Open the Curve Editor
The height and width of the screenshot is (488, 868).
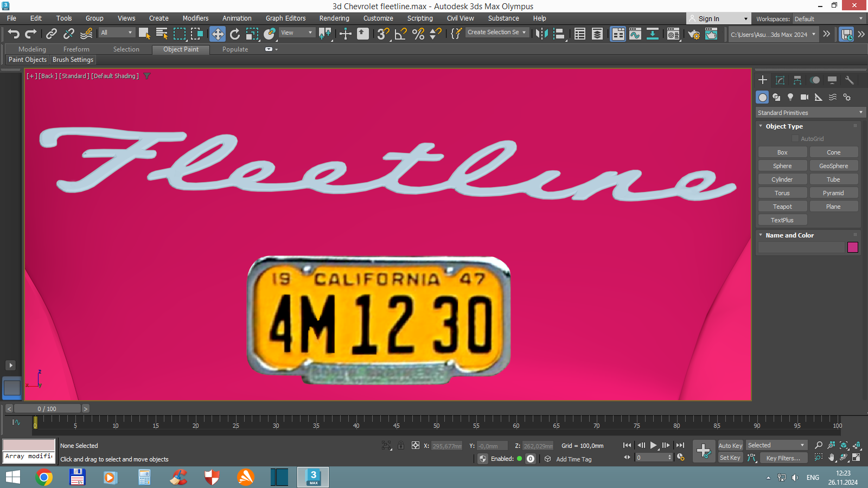click(x=635, y=34)
